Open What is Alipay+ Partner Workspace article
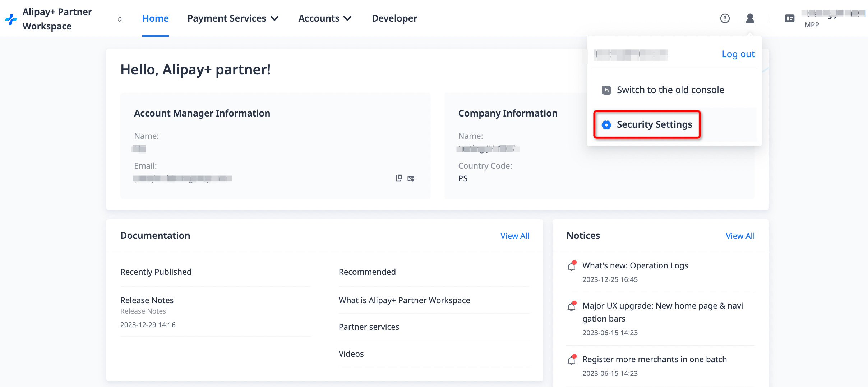Image resolution: width=868 pixels, height=387 pixels. click(404, 300)
